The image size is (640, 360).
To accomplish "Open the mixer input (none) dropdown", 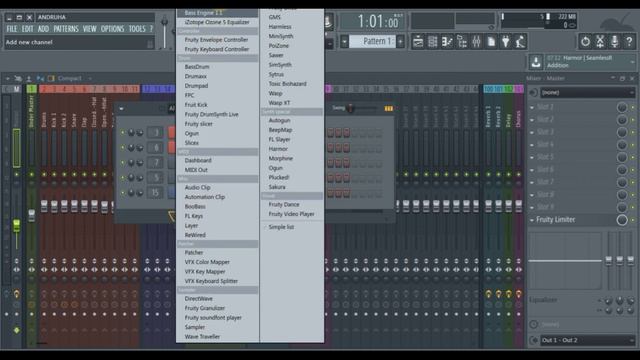I will point(587,93).
